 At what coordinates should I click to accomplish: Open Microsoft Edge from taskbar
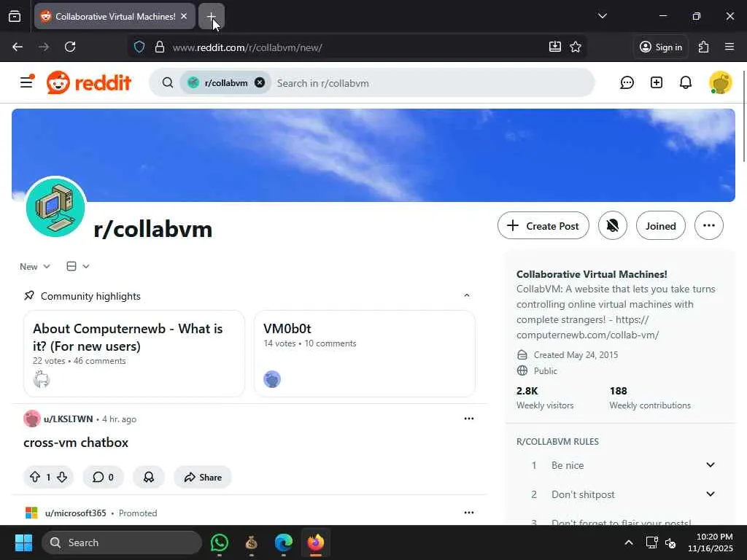[284, 542]
